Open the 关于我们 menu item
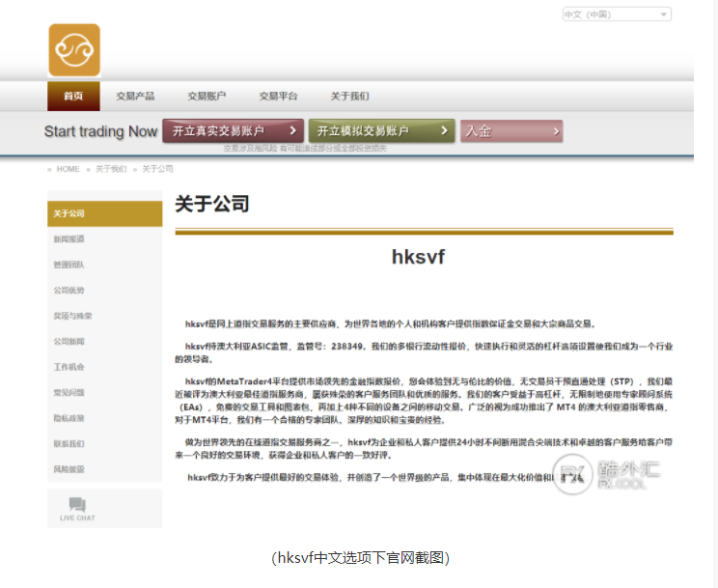Screen dimensions: 718x588 (350, 96)
